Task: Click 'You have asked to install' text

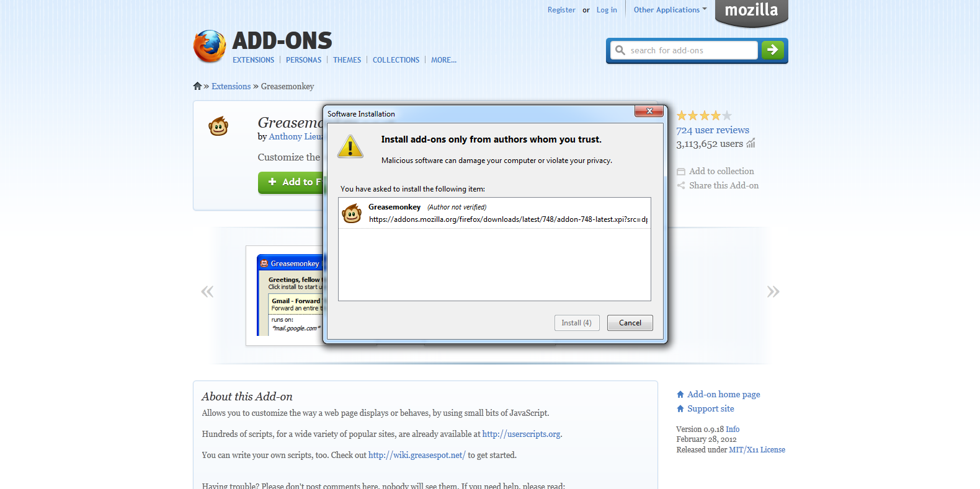Action: pyautogui.click(x=412, y=189)
